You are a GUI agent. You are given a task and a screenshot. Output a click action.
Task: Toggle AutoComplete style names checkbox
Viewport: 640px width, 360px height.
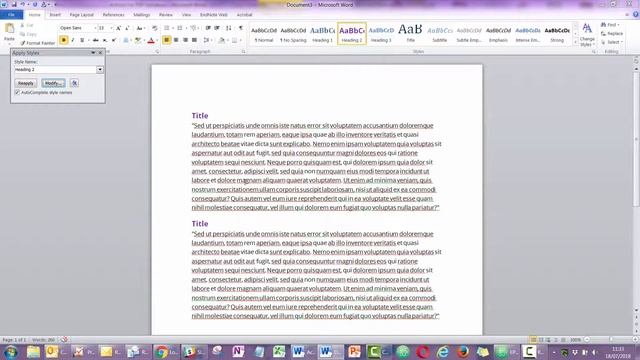[18, 93]
